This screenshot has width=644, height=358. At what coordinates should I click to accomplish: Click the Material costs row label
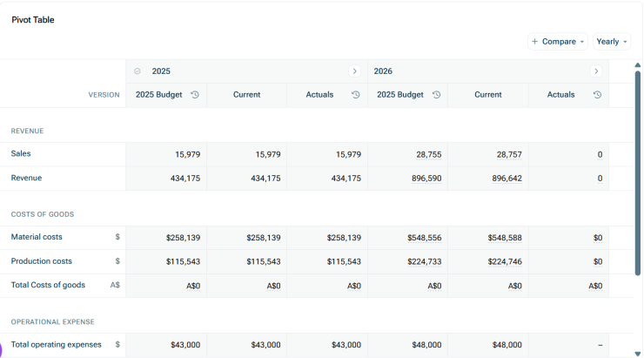click(x=37, y=237)
